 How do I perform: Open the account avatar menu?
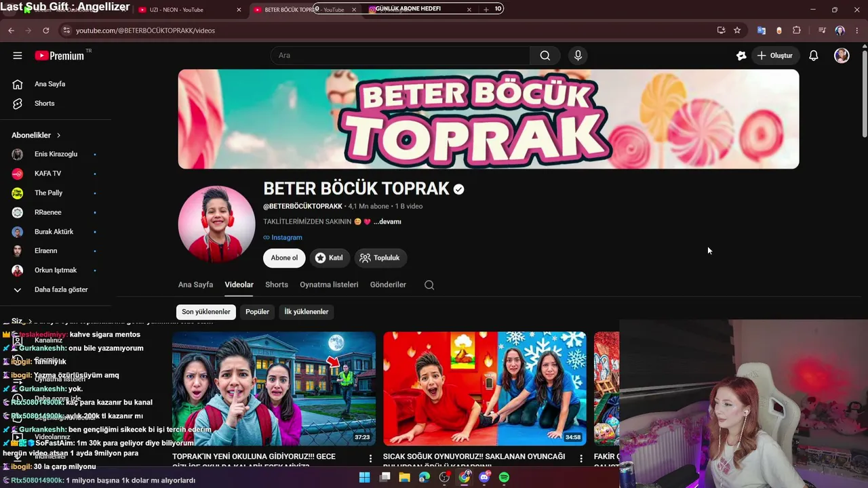pos(842,56)
